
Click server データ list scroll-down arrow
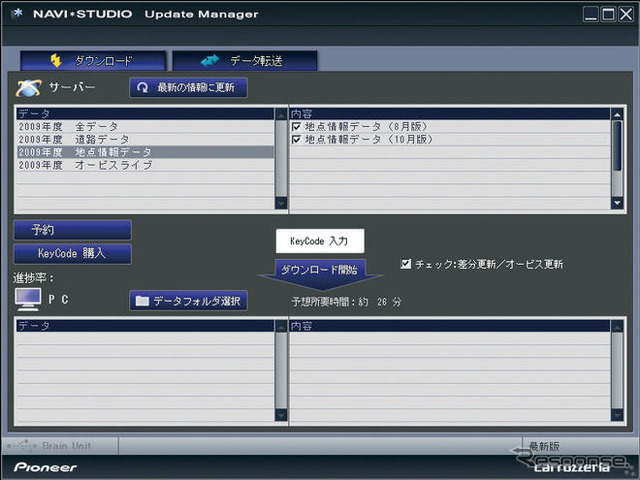point(281,202)
